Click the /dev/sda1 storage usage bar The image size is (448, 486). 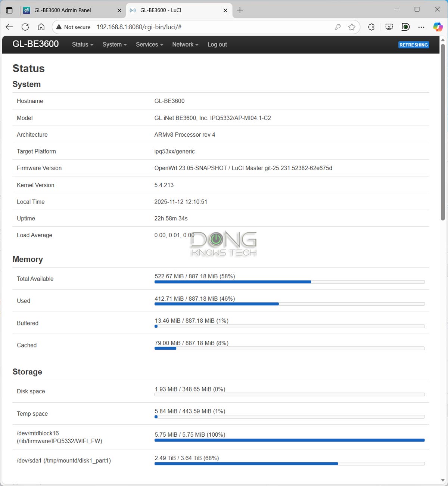[289, 464]
